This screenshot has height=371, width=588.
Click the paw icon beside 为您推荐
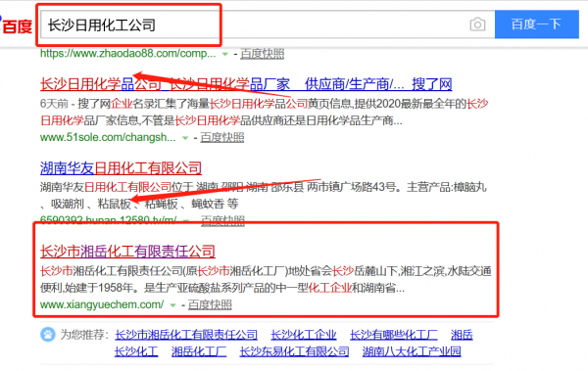48,334
